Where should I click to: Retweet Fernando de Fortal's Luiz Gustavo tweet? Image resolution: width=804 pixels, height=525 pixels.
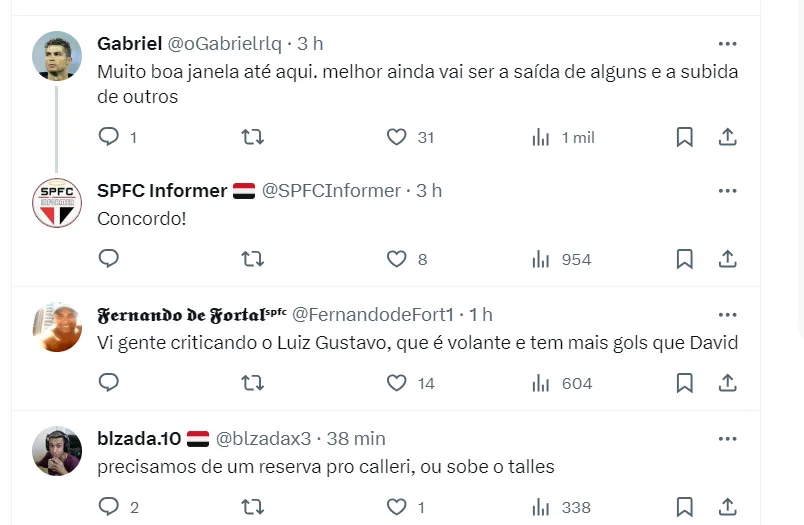[x=253, y=383]
